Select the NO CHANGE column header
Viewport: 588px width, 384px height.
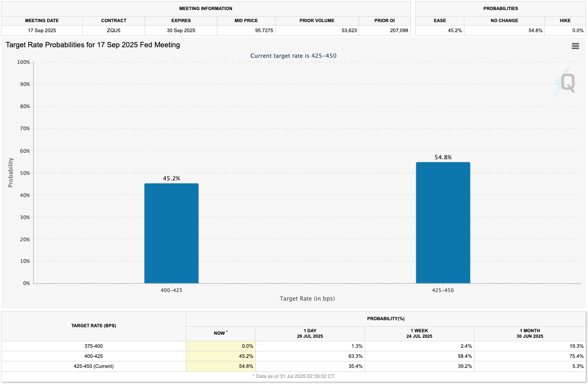click(x=505, y=21)
